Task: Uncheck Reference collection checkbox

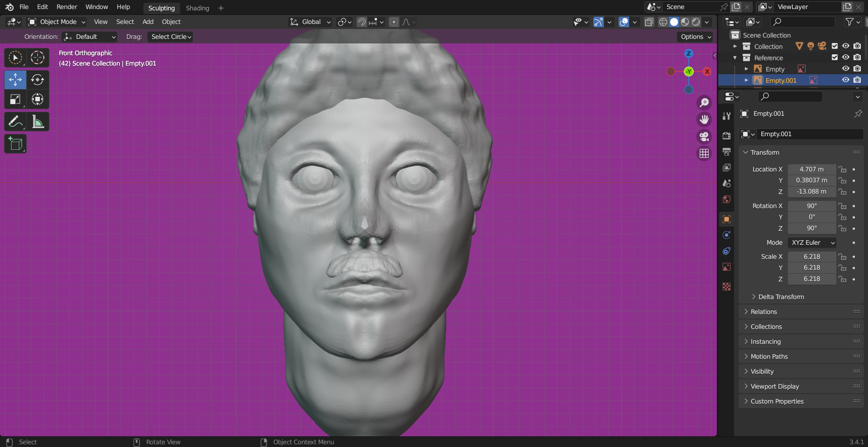Action: 835,57
